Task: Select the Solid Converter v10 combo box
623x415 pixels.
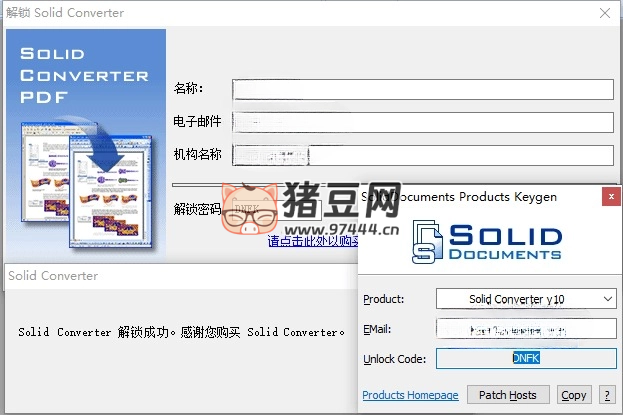Action: point(517,299)
